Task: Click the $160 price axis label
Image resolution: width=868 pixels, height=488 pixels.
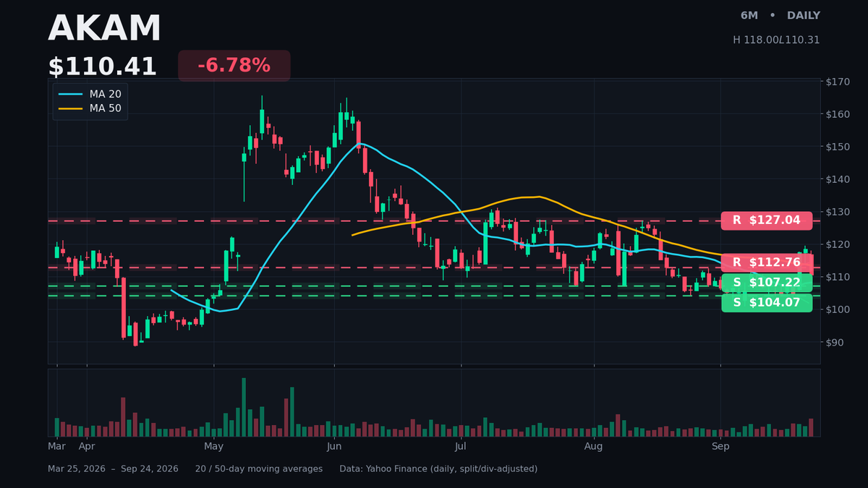Action: 837,114
